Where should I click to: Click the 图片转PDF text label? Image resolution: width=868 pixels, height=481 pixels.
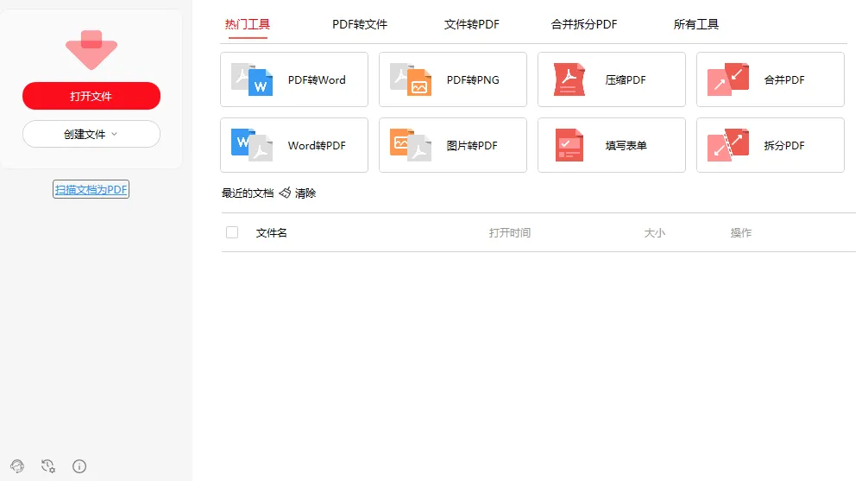point(472,145)
